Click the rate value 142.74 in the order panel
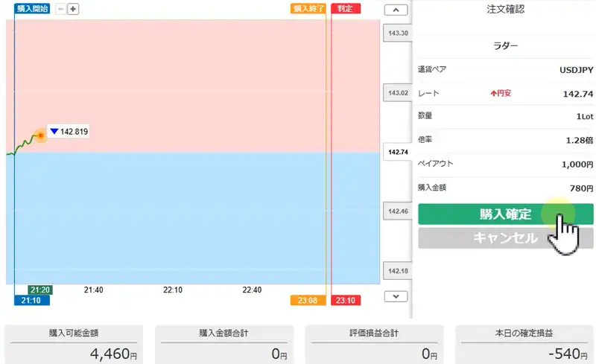The image size is (596, 364). click(x=578, y=94)
